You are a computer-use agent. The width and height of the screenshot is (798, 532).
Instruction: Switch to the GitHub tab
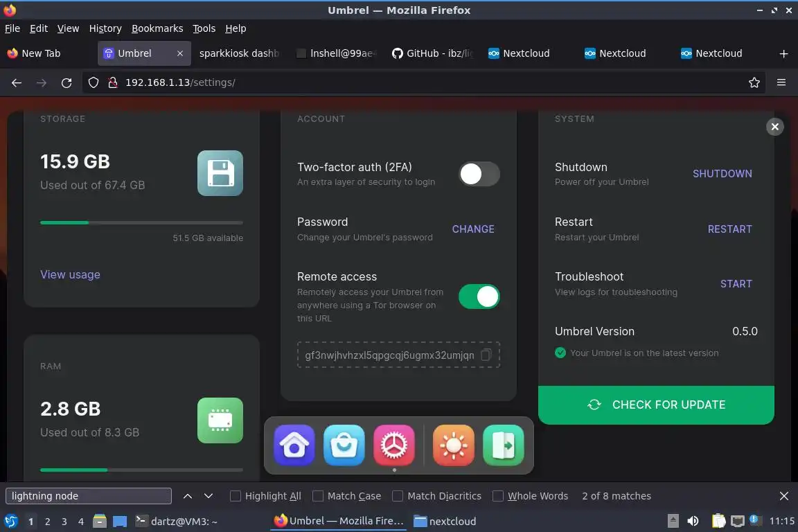(x=432, y=53)
